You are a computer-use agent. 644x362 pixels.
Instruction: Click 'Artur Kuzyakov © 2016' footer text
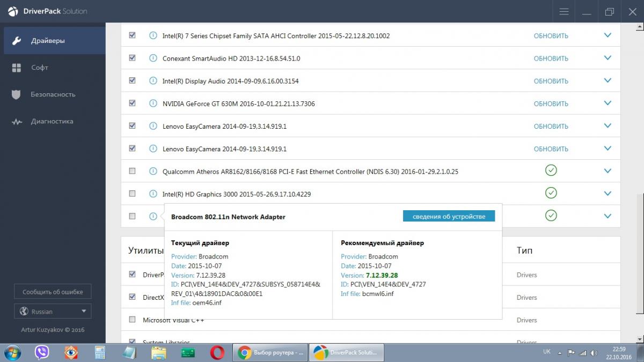(x=53, y=330)
